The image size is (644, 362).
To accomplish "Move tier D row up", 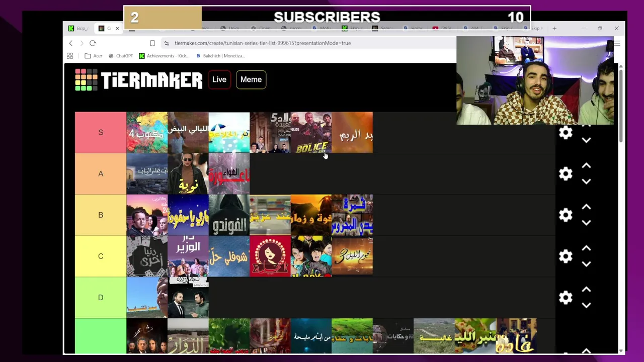I will 586,290.
